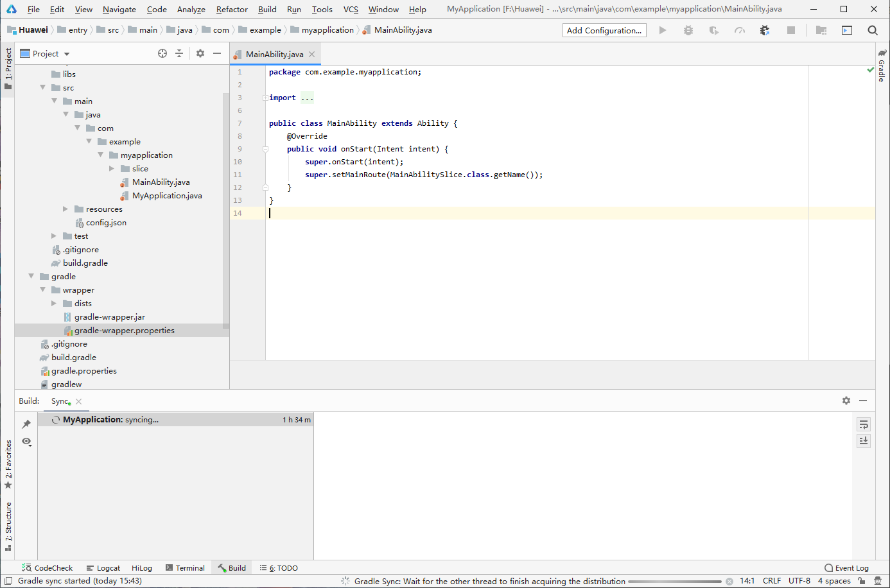Select gradle-wrapper.jar file
The image size is (890, 588).
pos(109,316)
